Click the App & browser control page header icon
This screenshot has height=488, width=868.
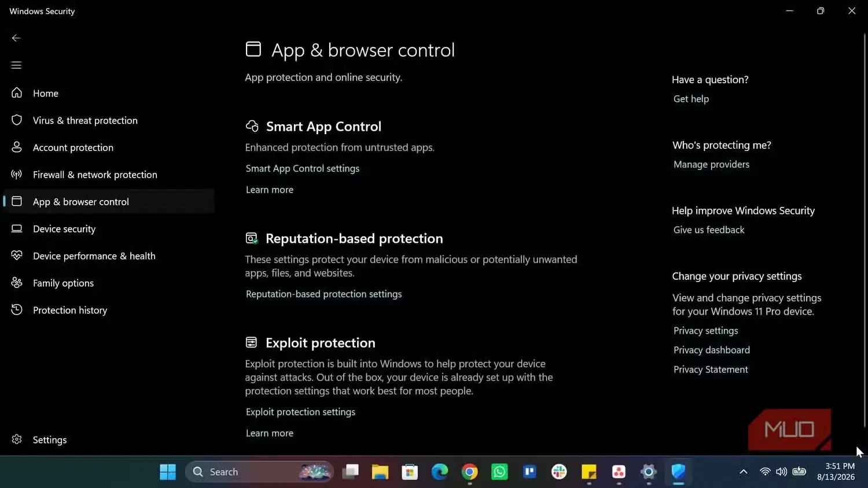pos(253,49)
